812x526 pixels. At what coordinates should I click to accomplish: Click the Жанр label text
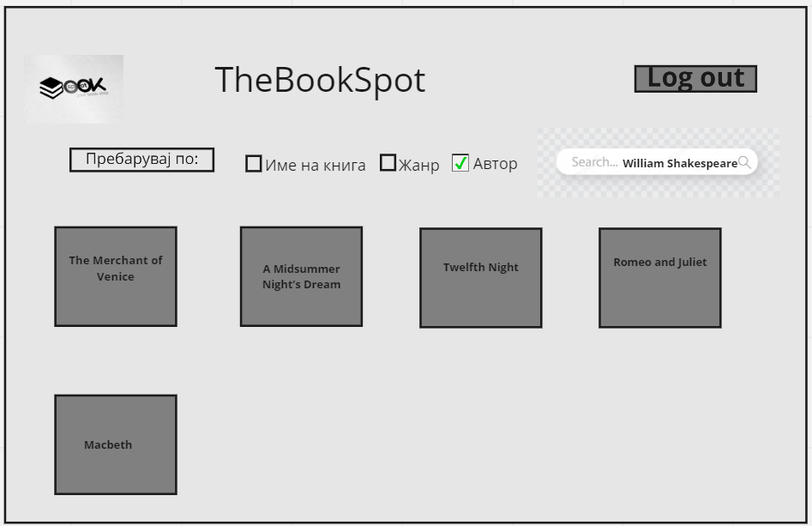point(419,165)
